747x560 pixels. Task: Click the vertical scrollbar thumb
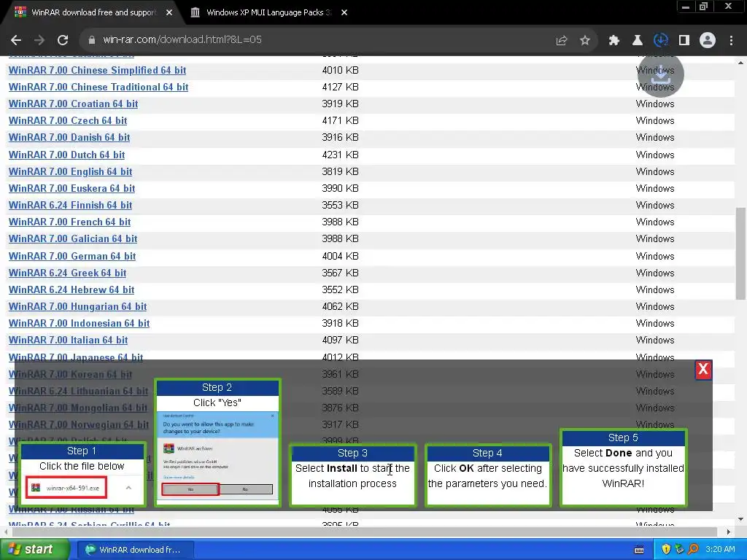(740, 253)
